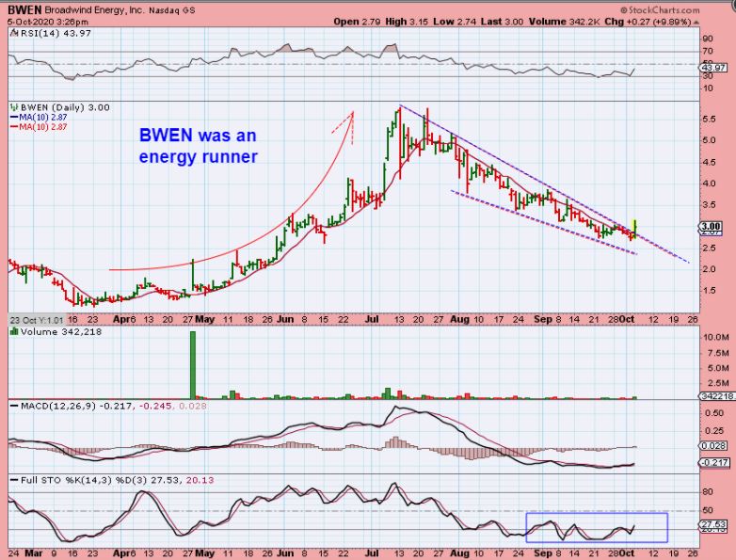Screen dimensions: 736x560
Task: Click the BWEN (Daily) 3.00 legend label
Action: click(x=65, y=107)
